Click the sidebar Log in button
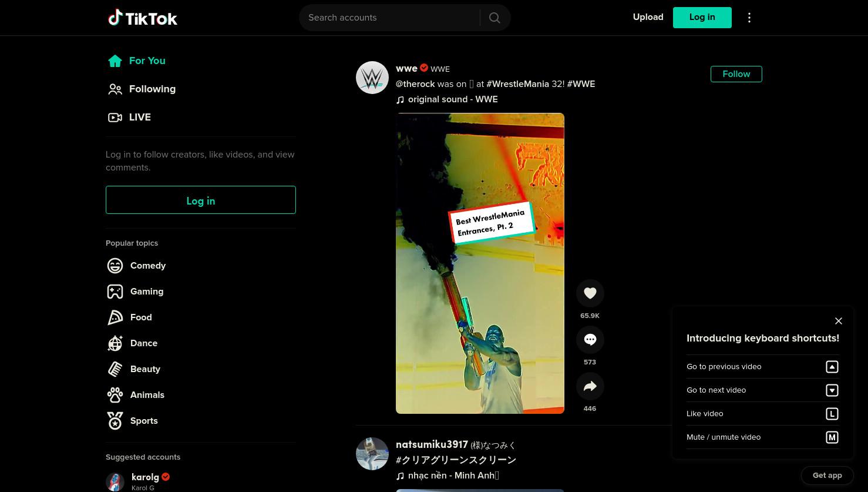This screenshot has height=492, width=868. coord(201,200)
